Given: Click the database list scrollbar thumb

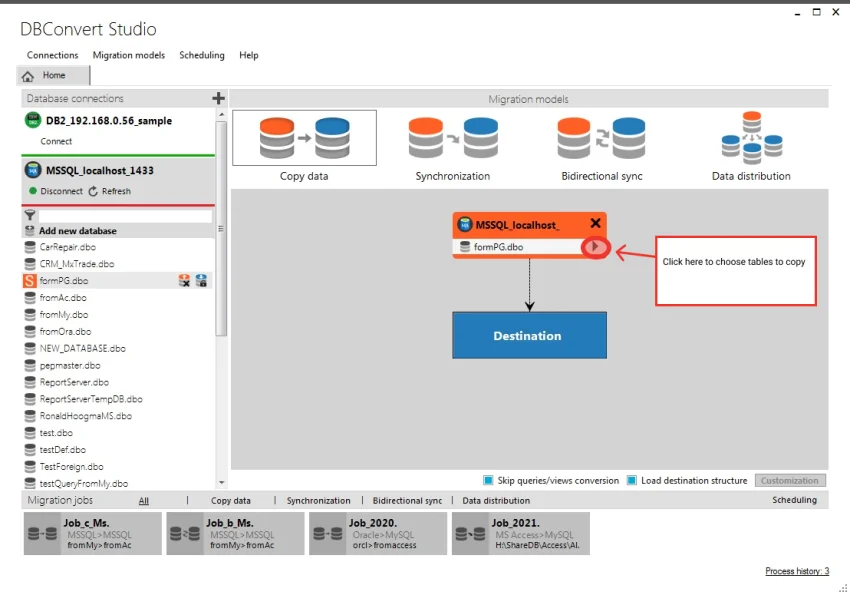Looking at the screenshot, I should (221, 229).
